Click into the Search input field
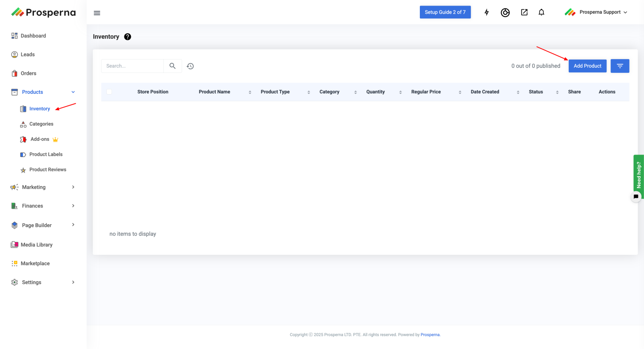Image resolution: width=644 pixels, height=349 pixels. [132, 66]
